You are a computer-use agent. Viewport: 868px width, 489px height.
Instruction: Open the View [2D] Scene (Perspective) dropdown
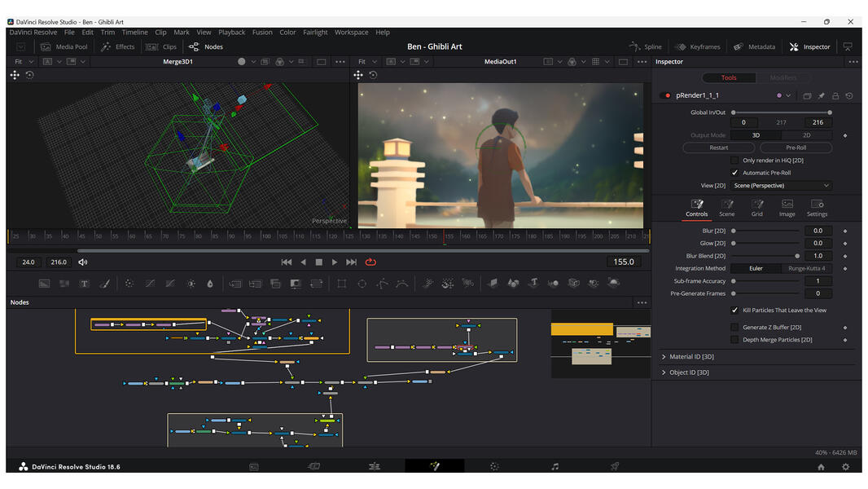coord(780,185)
